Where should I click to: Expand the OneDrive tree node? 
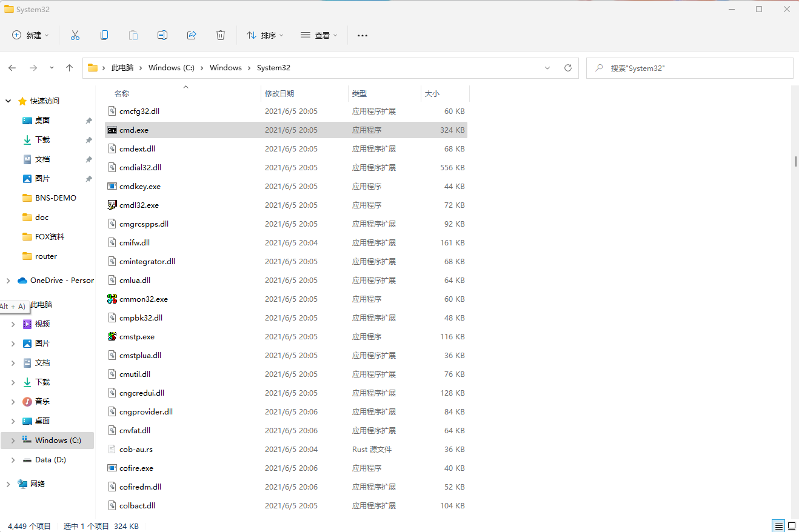(8, 281)
